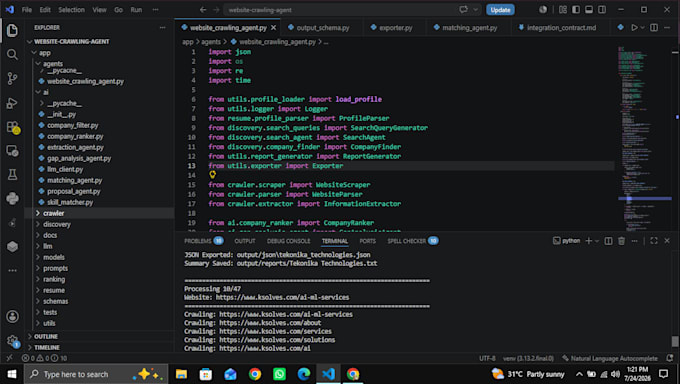Maximize the terminal panel size
The width and height of the screenshot is (680, 384).
[x=654, y=241]
